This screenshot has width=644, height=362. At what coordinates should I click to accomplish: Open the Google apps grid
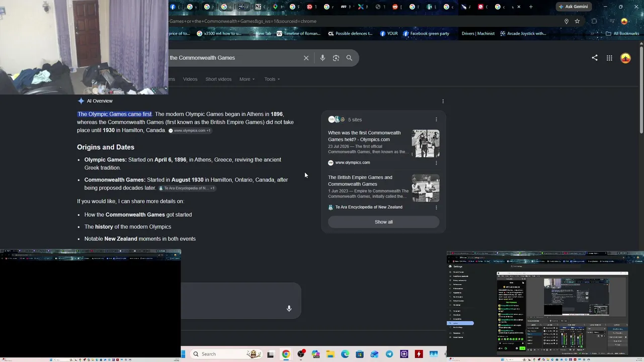coord(609,58)
